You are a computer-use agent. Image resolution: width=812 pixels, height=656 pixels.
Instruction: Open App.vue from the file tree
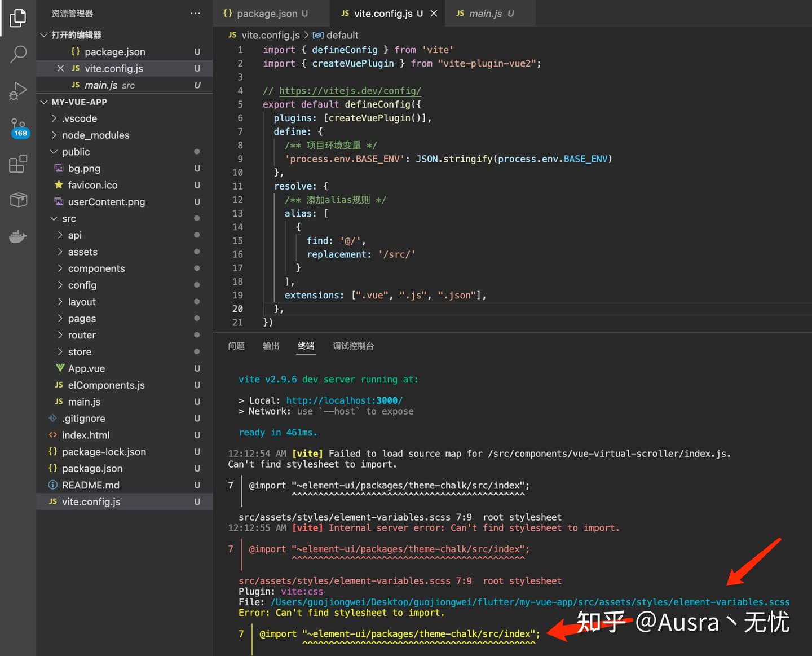[x=86, y=368]
